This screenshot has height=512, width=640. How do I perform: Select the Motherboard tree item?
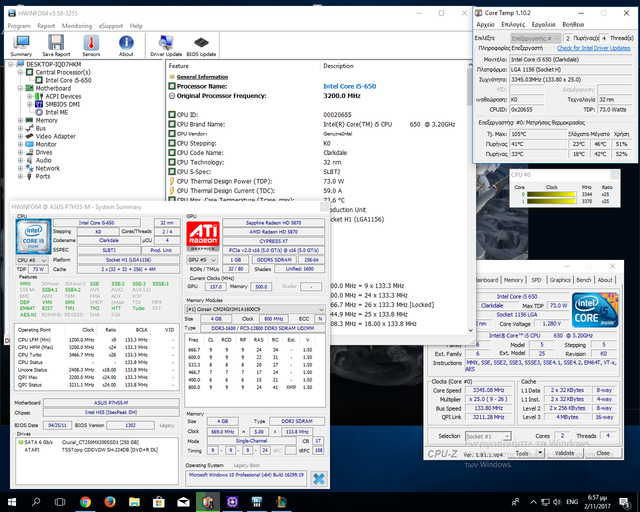click(53, 88)
